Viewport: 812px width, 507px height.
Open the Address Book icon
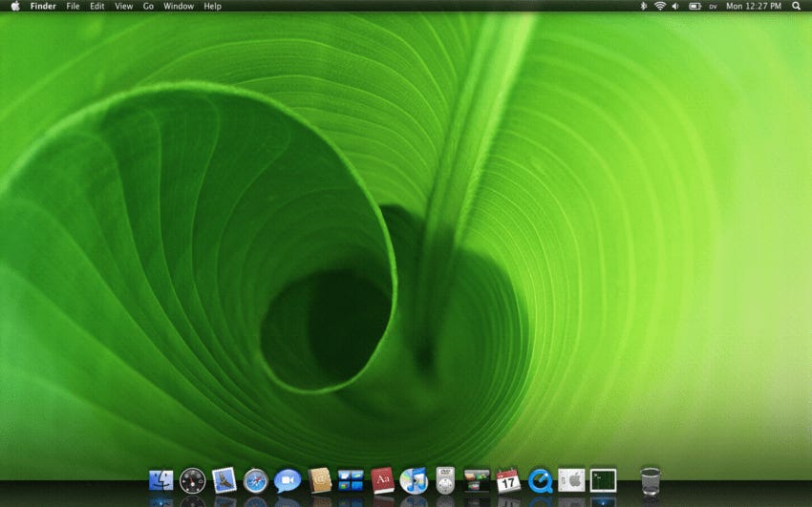click(319, 480)
